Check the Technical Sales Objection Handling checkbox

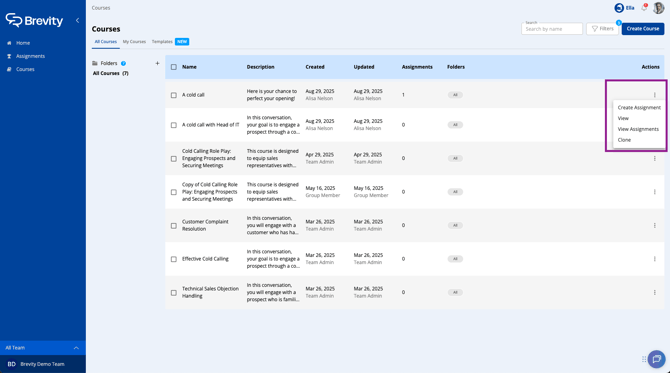pos(173,293)
